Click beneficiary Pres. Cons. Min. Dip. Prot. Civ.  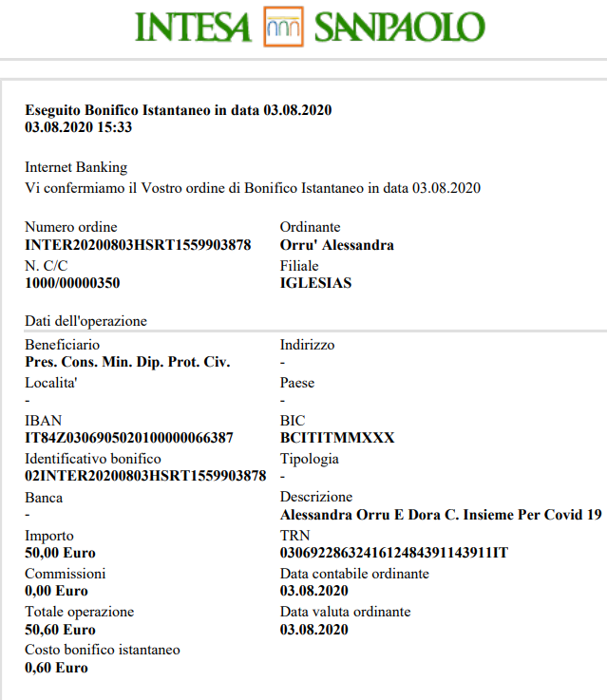click(127, 362)
